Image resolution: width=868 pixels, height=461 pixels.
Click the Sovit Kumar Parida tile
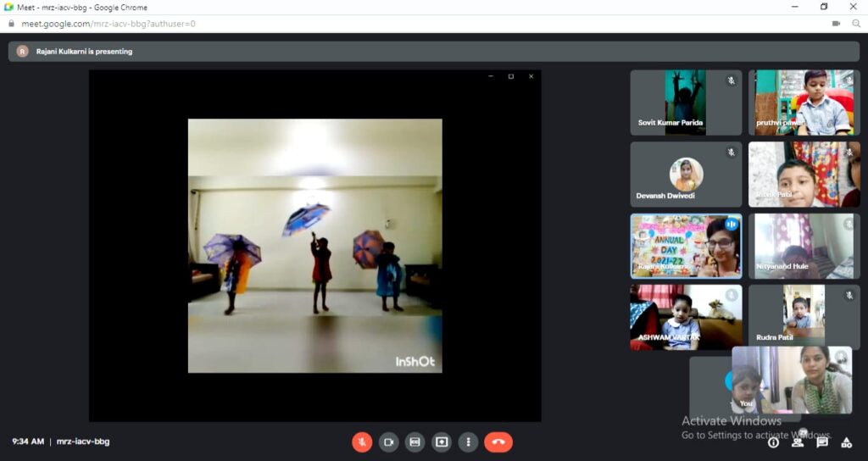(x=686, y=103)
